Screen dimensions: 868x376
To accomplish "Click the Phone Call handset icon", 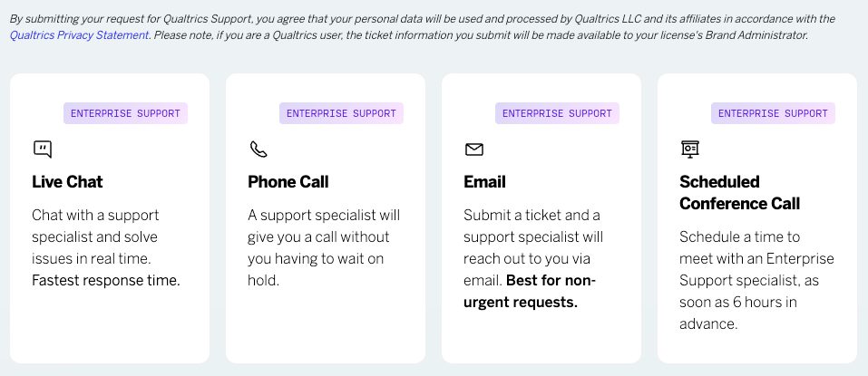I will tap(258, 149).
